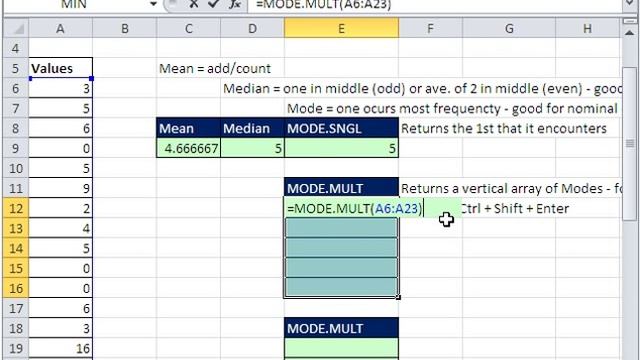Cancel the formula entry with the X icon

point(194,4)
